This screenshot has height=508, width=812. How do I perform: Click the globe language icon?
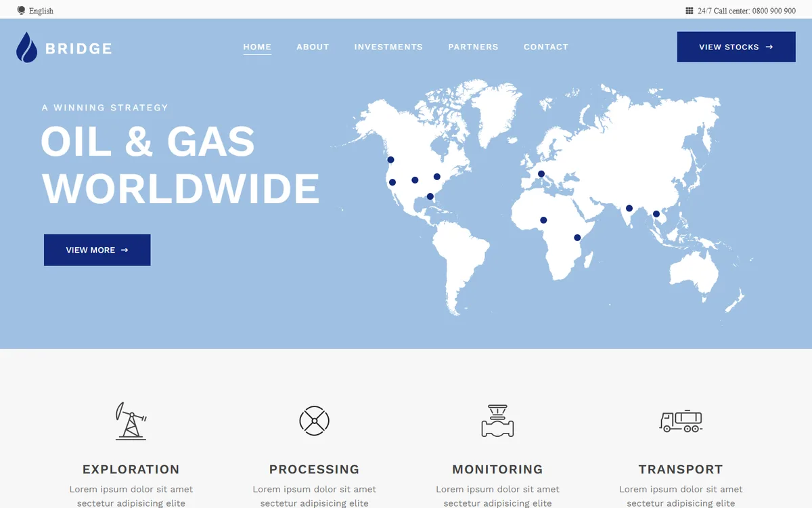pos(21,11)
